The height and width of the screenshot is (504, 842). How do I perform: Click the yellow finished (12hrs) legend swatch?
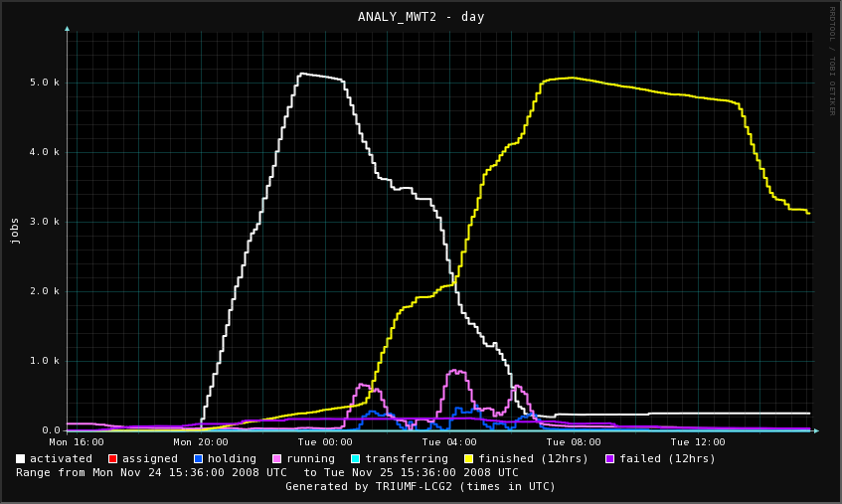468,458
